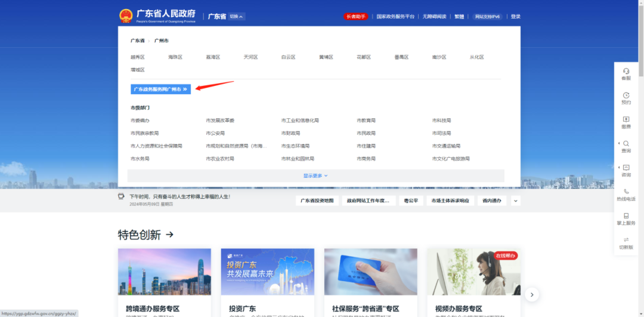The width and height of the screenshot is (644, 317).
Task: Select 天河区 district
Action: tap(250, 57)
